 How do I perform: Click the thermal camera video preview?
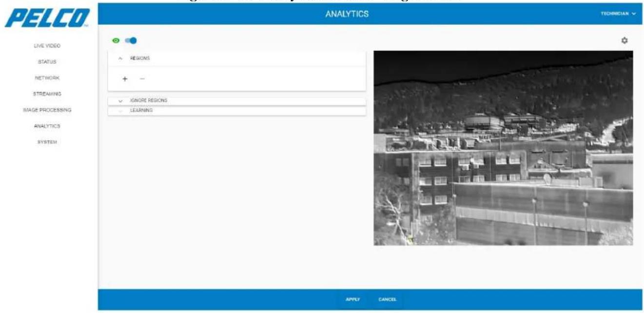[503, 148]
